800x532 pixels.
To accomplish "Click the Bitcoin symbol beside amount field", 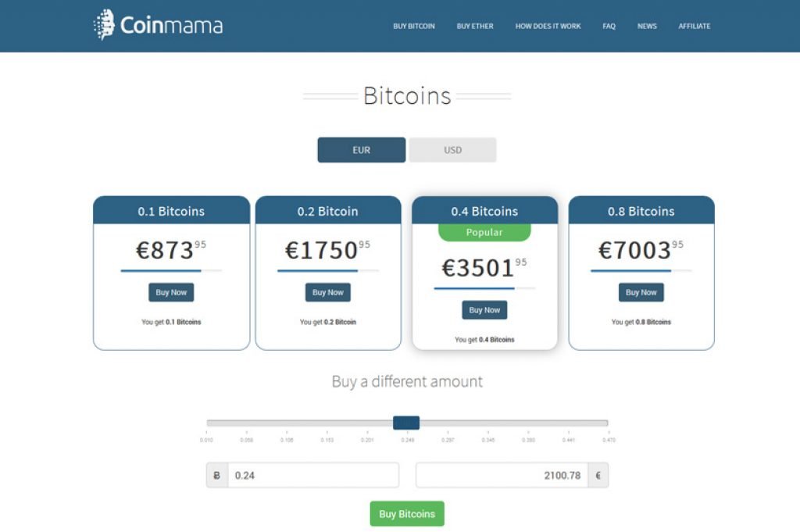I will click(x=217, y=476).
